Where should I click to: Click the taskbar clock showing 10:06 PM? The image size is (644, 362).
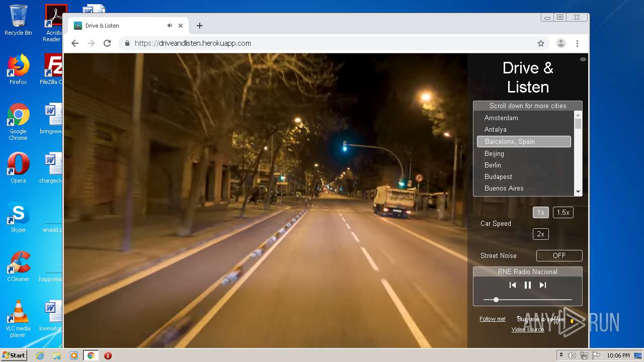coord(618,355)
